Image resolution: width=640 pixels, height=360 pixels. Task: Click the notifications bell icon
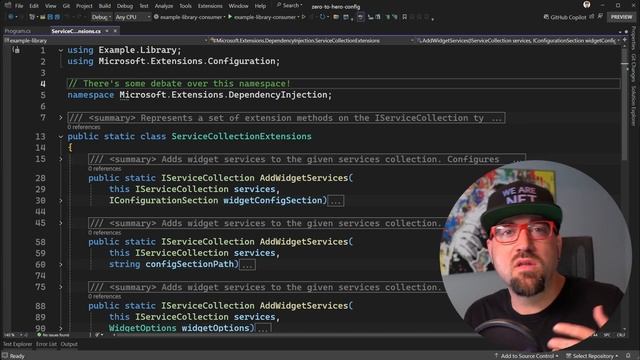(x=629, y=356)
